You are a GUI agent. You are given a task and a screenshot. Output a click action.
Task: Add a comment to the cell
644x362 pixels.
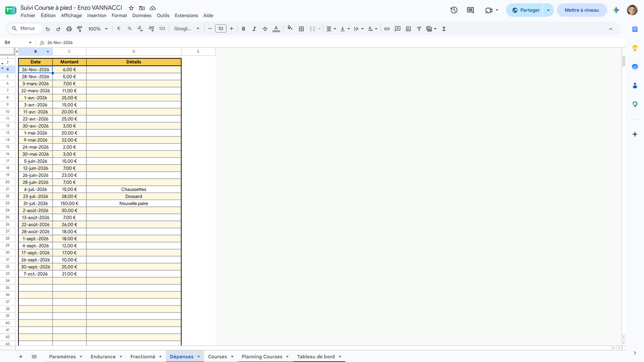point(398,29)
